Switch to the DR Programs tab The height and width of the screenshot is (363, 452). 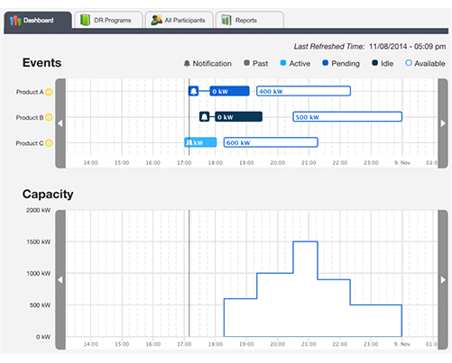click(x=109, y=20)
